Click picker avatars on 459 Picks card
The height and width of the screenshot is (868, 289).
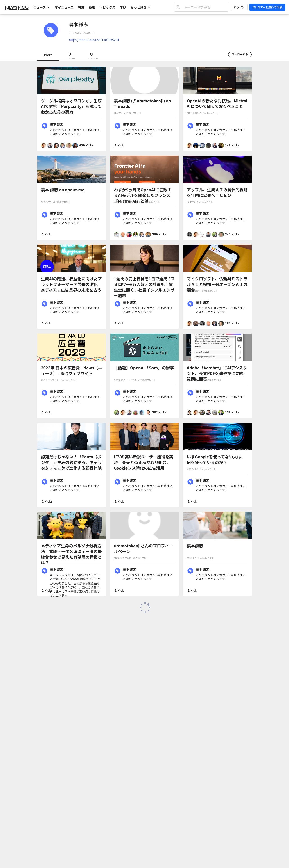(x=59, y=146)
